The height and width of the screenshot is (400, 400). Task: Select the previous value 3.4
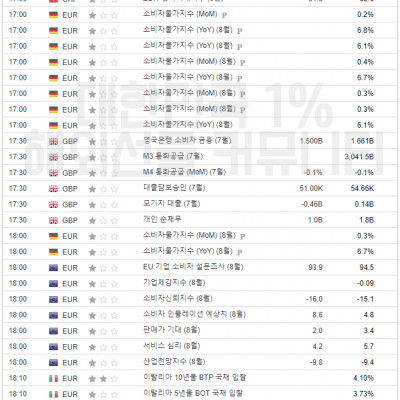[369, 331]
